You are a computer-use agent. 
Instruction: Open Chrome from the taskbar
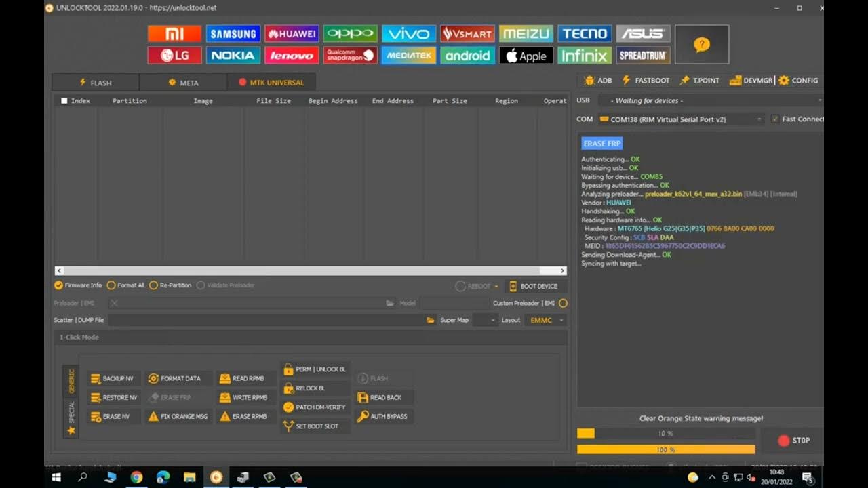tap(136, 477)
